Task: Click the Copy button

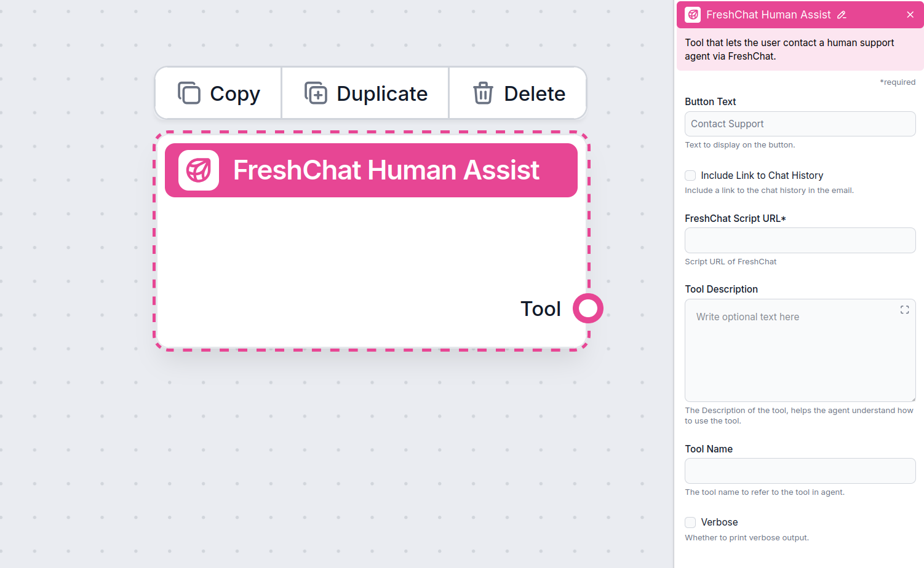Action: [218, 93]
